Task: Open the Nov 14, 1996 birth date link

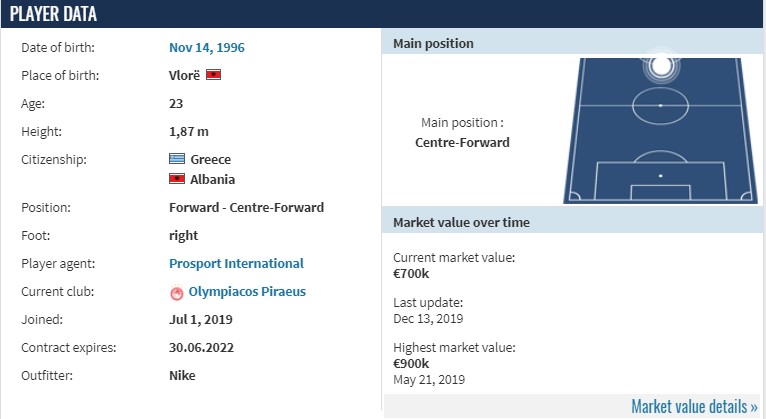Action: point(207,47)
